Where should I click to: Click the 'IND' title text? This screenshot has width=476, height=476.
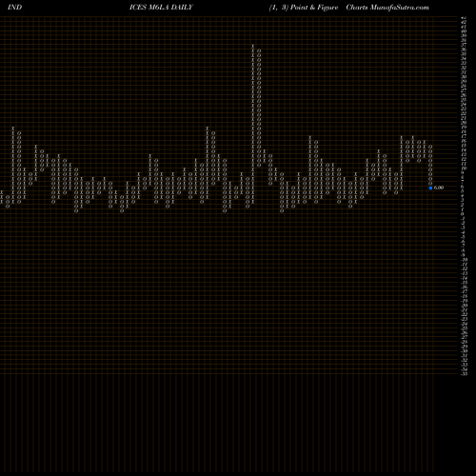point(14,8)
